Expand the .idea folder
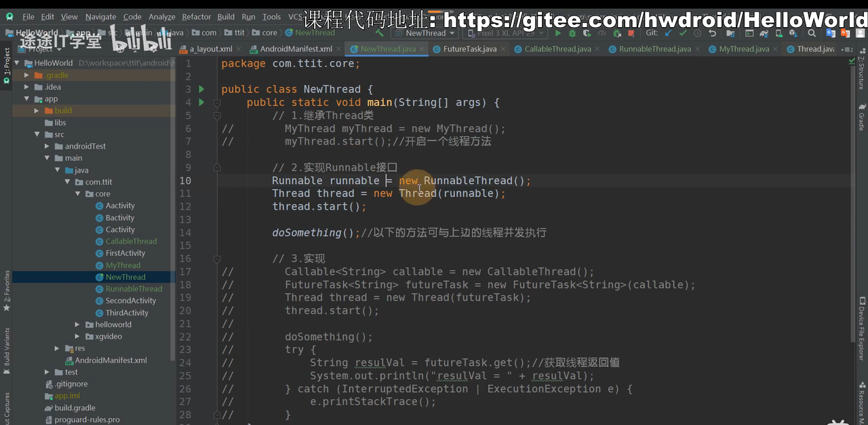This screenshot has width=868, height=425. [27, 87]
